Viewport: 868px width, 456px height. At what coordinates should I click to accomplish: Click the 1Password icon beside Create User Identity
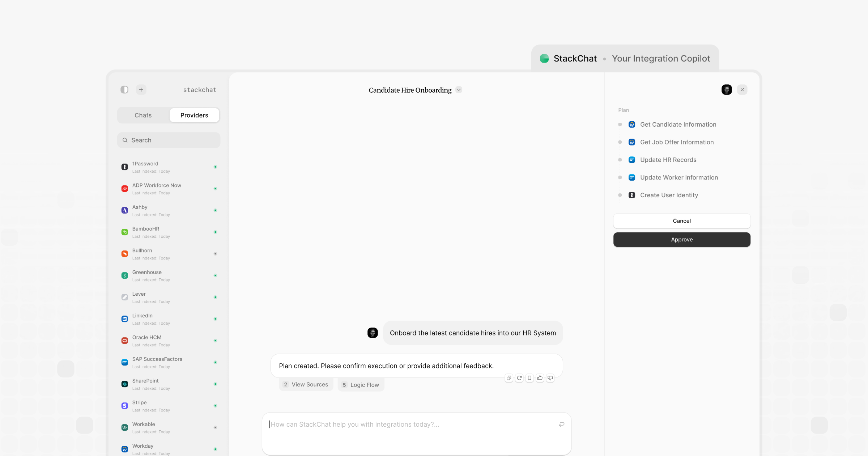[x=631, y=195]
